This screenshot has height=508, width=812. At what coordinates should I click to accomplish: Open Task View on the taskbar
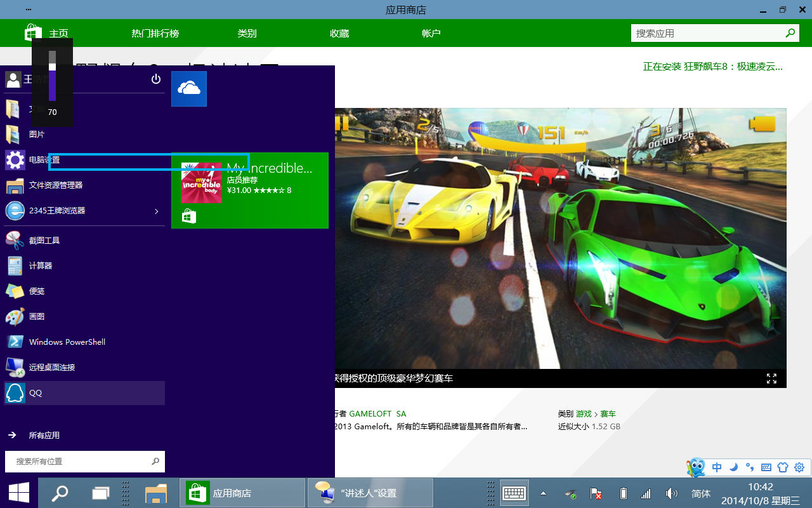pos(101,493)
